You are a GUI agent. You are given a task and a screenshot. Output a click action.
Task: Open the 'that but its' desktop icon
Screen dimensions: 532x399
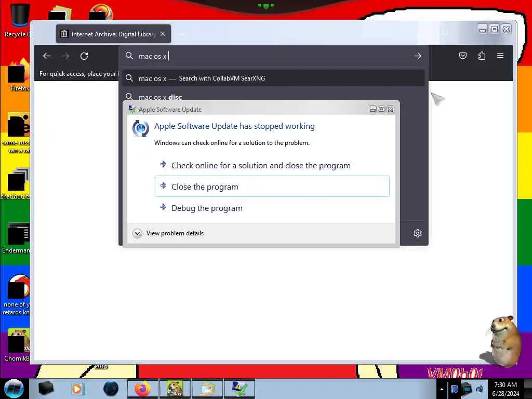[x=16, y=183]
